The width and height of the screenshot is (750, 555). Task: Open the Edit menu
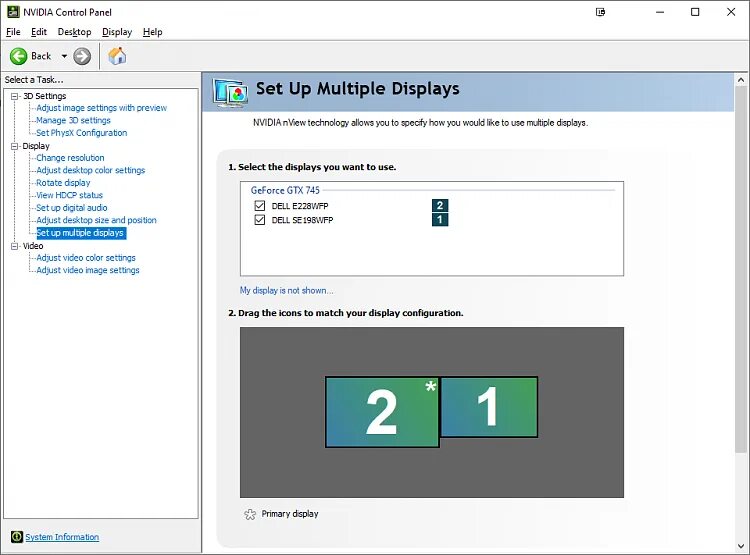tap(39, 32)
